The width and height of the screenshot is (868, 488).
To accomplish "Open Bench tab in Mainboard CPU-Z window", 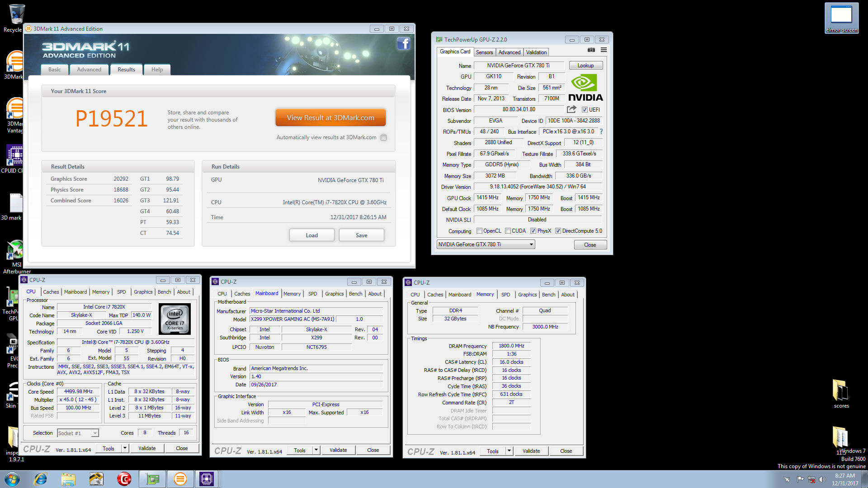I will coord(355,294).
